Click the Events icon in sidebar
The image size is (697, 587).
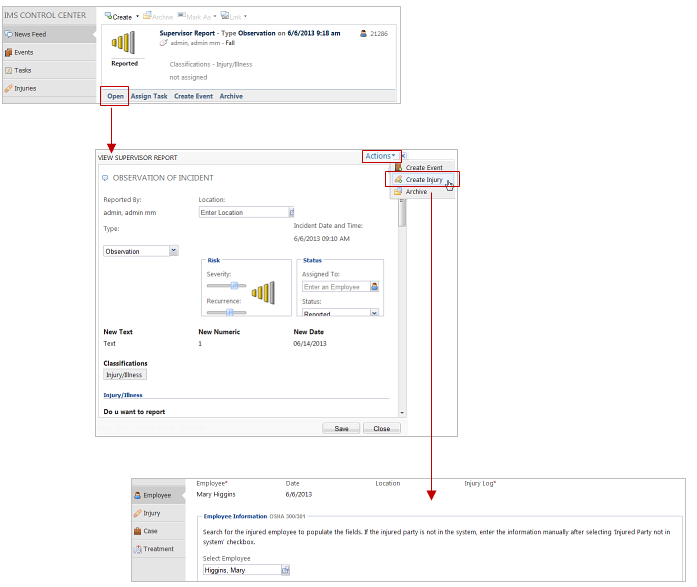9,52
